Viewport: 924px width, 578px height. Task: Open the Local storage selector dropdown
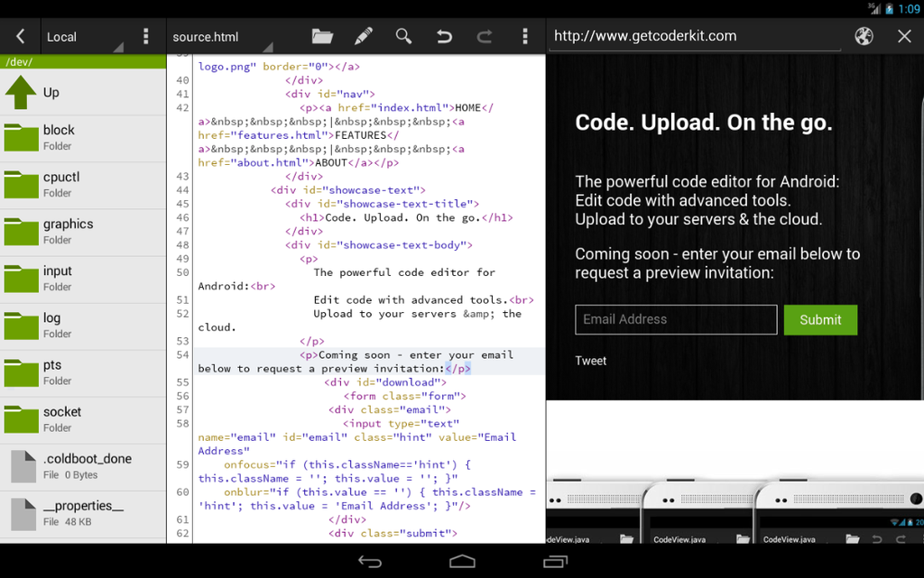(x=61, y=36)
